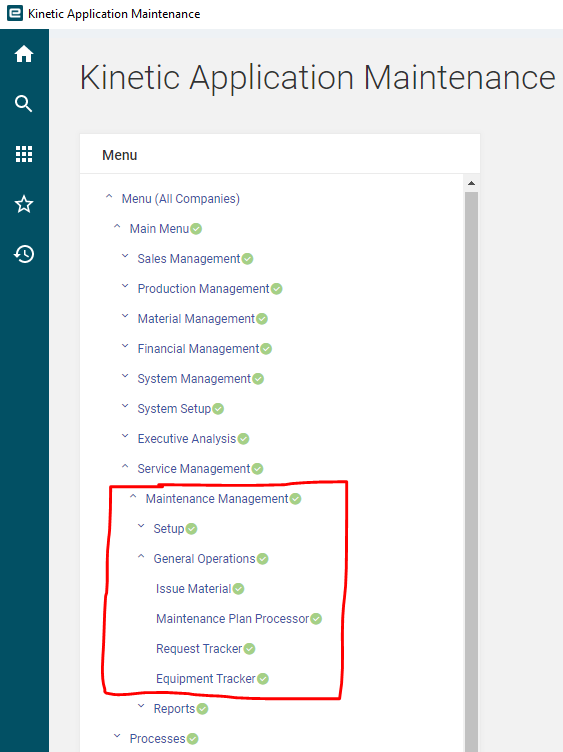Select Maintenance Plan Processor menu item
Viewport: 563px width, 752px height.
tap(233, 619)
